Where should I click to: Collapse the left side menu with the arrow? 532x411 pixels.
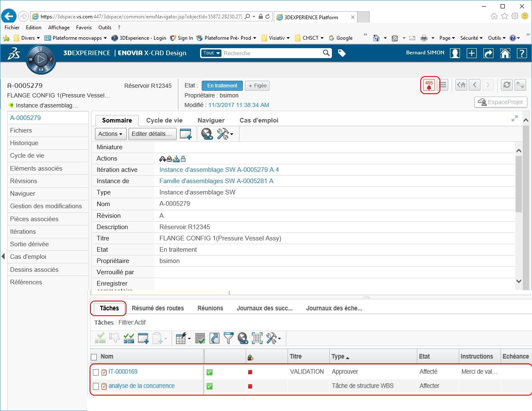3,256
